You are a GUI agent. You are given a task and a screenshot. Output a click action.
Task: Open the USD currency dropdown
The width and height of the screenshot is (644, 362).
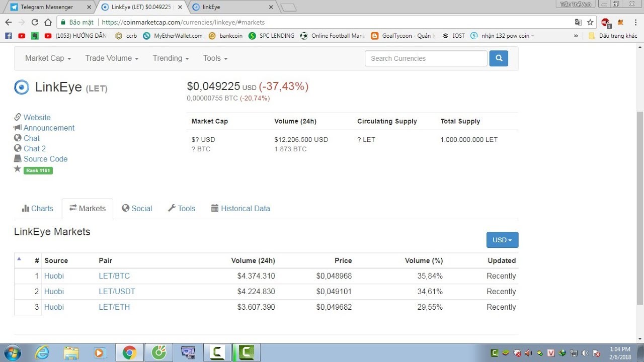click(x=502, y=240)
